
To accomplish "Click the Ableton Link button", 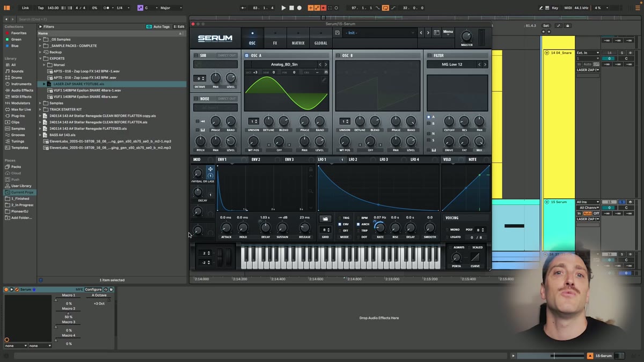I will click(x=25, y=8).
